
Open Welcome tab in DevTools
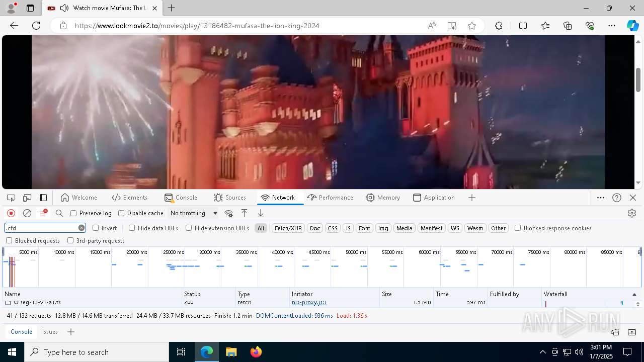coord(78,198)
